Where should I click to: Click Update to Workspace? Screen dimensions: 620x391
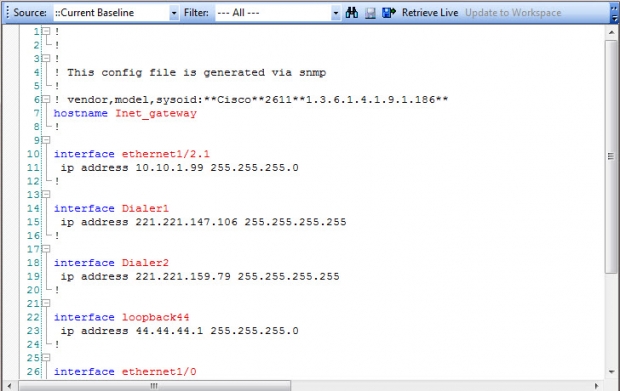click(513, 13)
